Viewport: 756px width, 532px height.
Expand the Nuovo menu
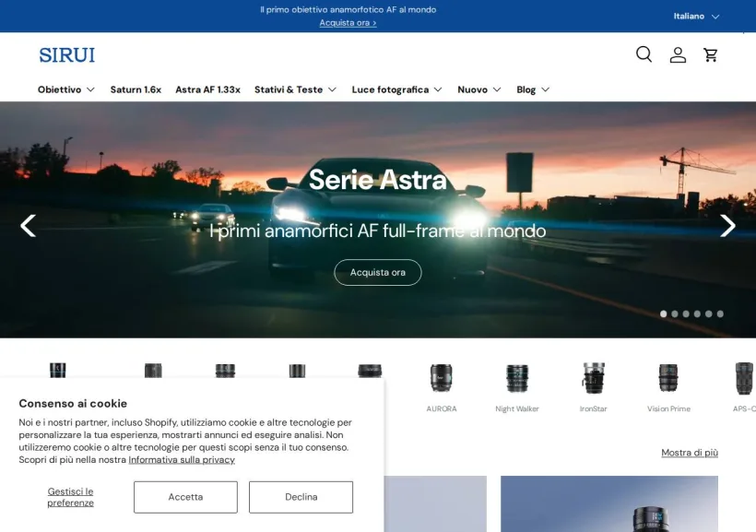tap(479, 89)
